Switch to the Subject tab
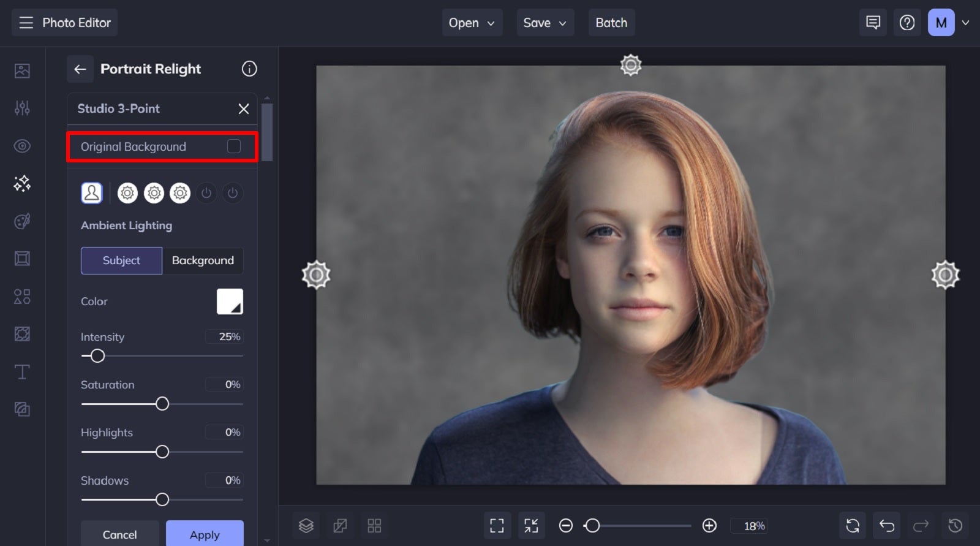 (x=121, y=260)
